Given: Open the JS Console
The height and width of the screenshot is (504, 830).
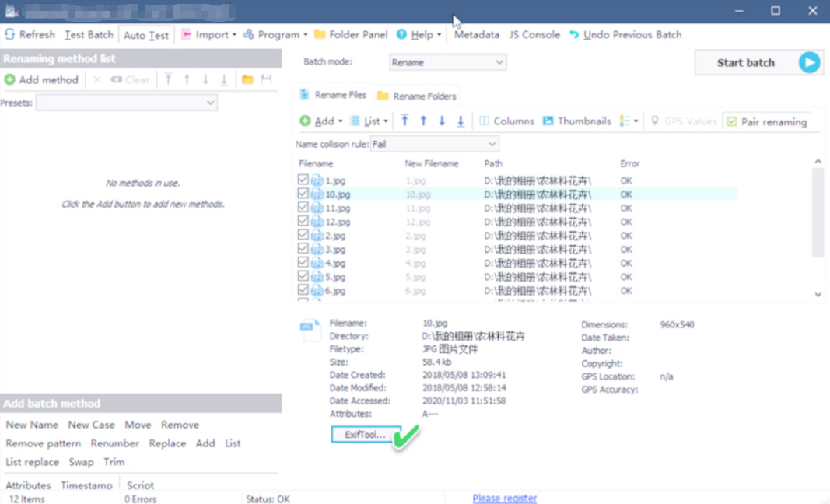Looking at the screenshot, I should click(x=534, y=34).
